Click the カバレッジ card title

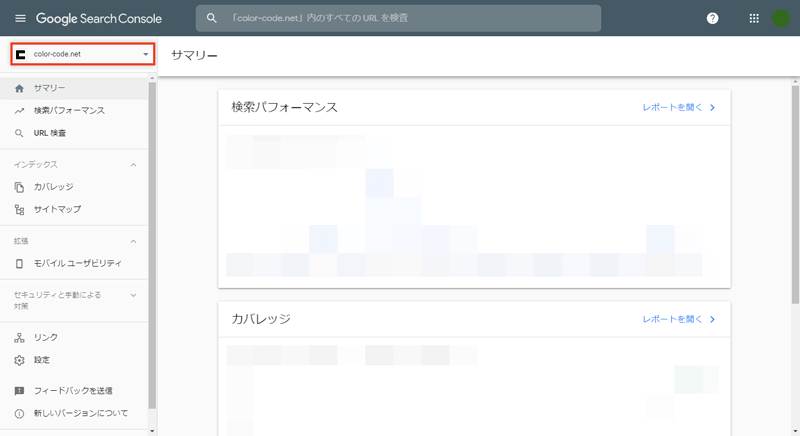(261, 319)
